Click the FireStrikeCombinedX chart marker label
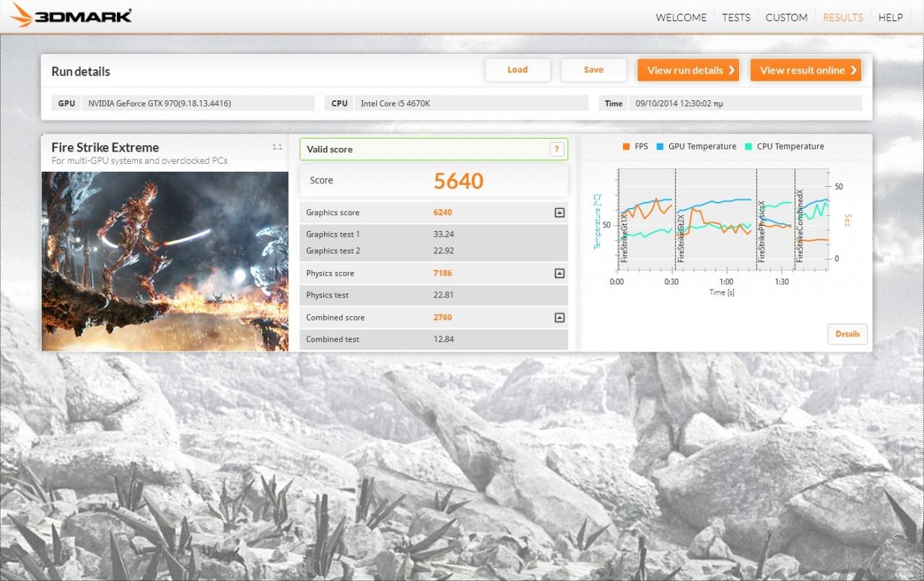The image size is (924, 581). pyautogui.click(x=800, y=226)
